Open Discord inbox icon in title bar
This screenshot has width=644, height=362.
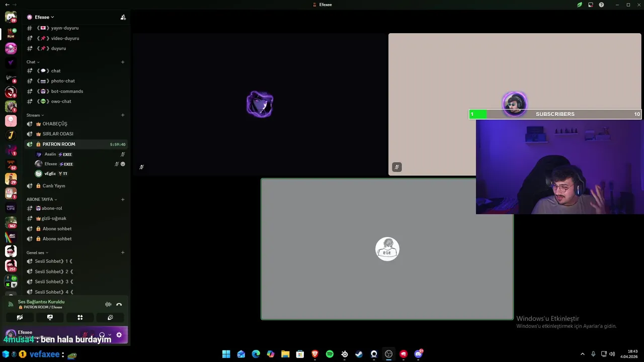(x=590, y=5)
